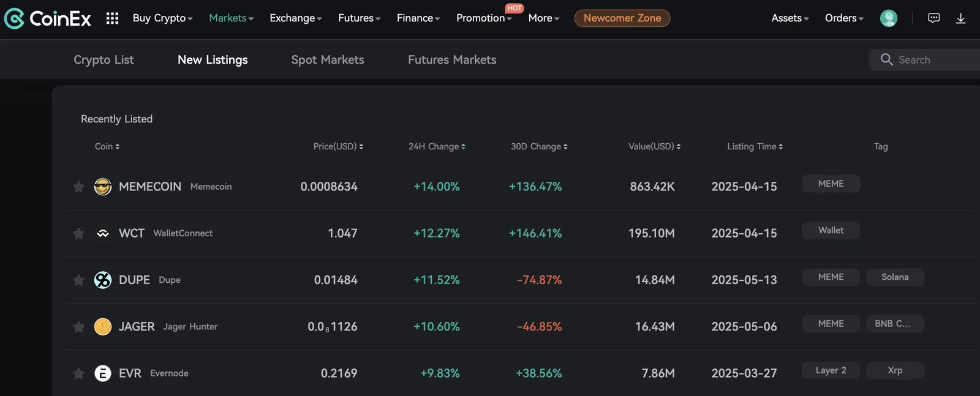
Task: Switch to the Futures Markets tab
Action: (452, 60)
